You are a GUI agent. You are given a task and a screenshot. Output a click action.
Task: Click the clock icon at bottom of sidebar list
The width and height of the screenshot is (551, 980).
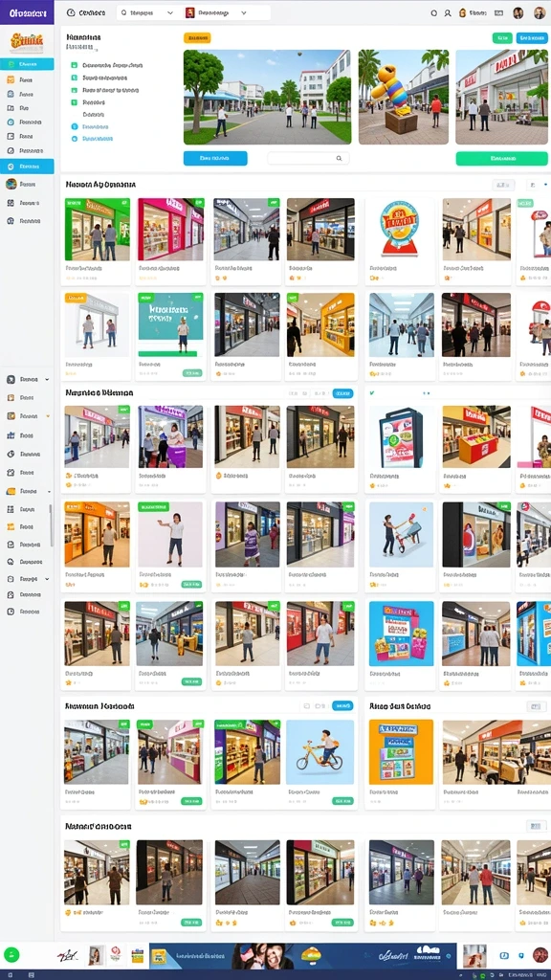[11, 612]
